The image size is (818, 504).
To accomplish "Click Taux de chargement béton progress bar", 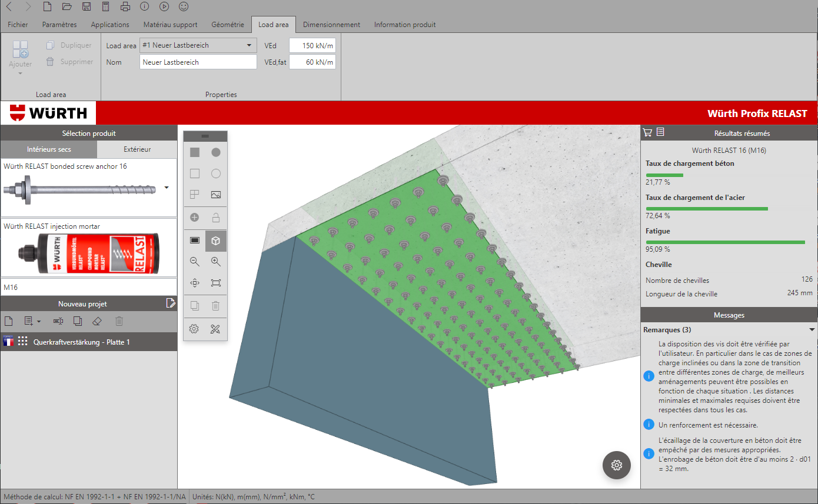I will tap(664, 175).
